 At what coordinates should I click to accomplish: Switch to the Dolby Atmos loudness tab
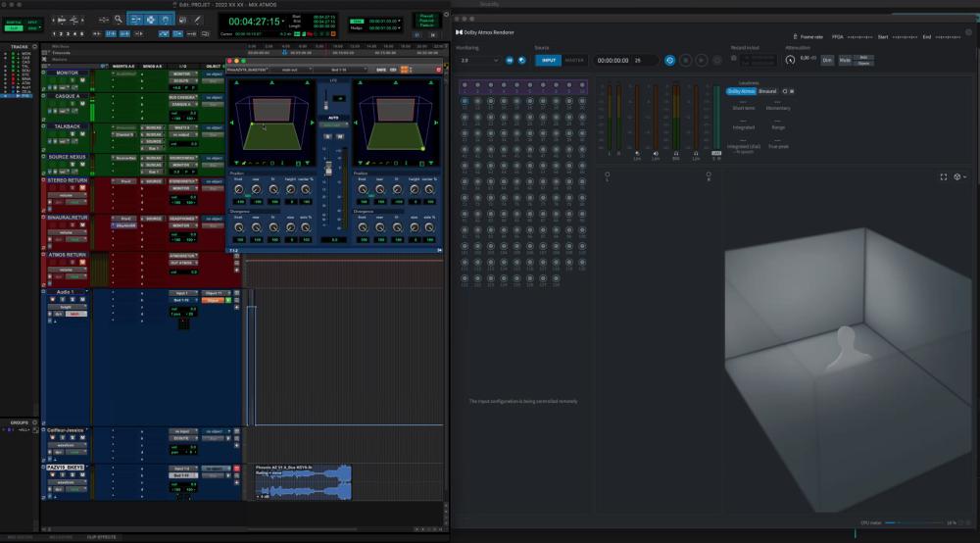tap(741, 91)
